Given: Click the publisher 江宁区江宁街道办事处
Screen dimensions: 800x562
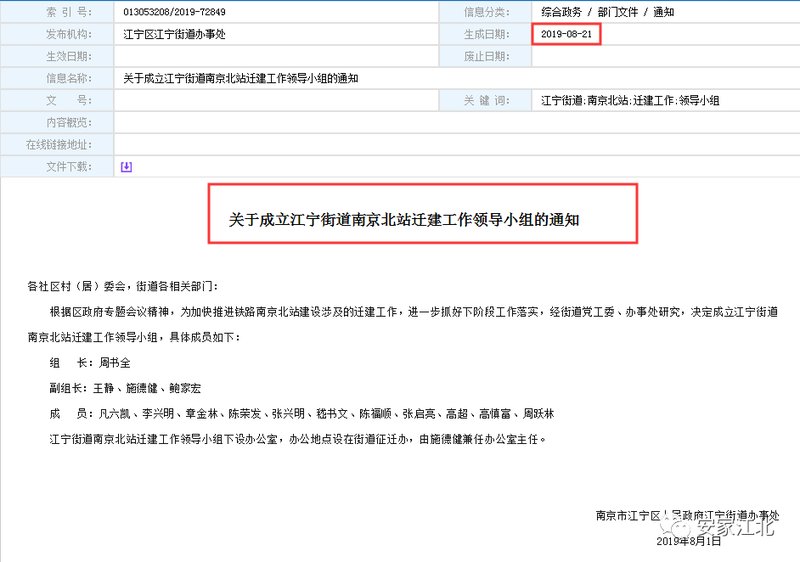Looking at the screenshot, I should (x=174, y=34).
